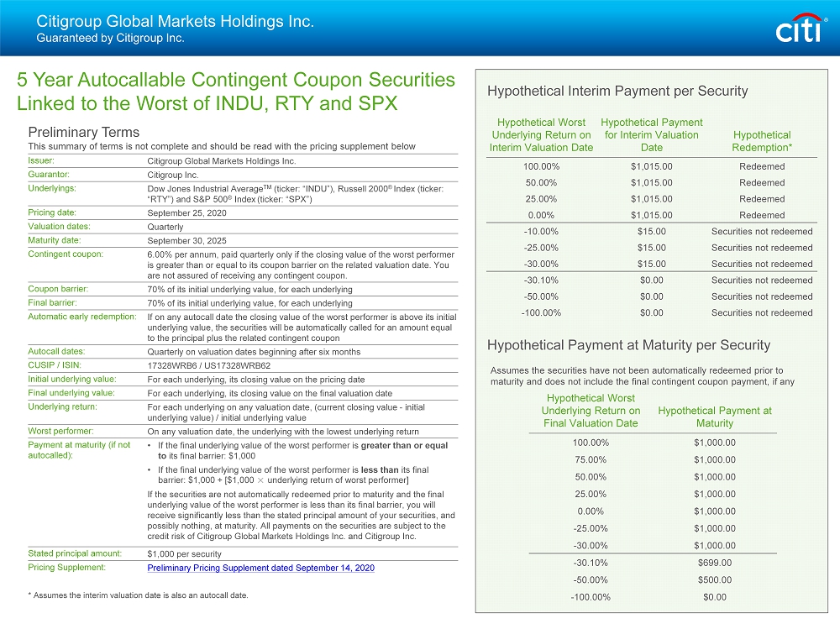Viewport: 840px width, 629px height.
Task: Select the $699.00 maturity payment value
Action: click(715, 562)
